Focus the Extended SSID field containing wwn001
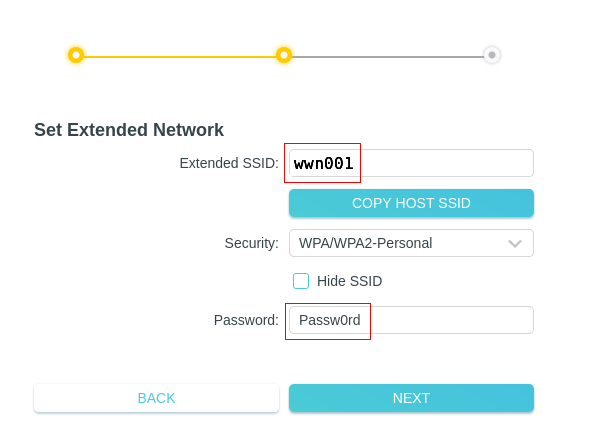 tap(411, 163)
